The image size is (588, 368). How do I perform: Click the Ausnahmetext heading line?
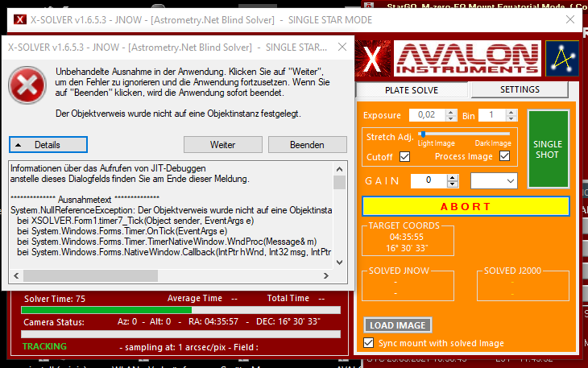pyautogui.click(x=85, y=200)
